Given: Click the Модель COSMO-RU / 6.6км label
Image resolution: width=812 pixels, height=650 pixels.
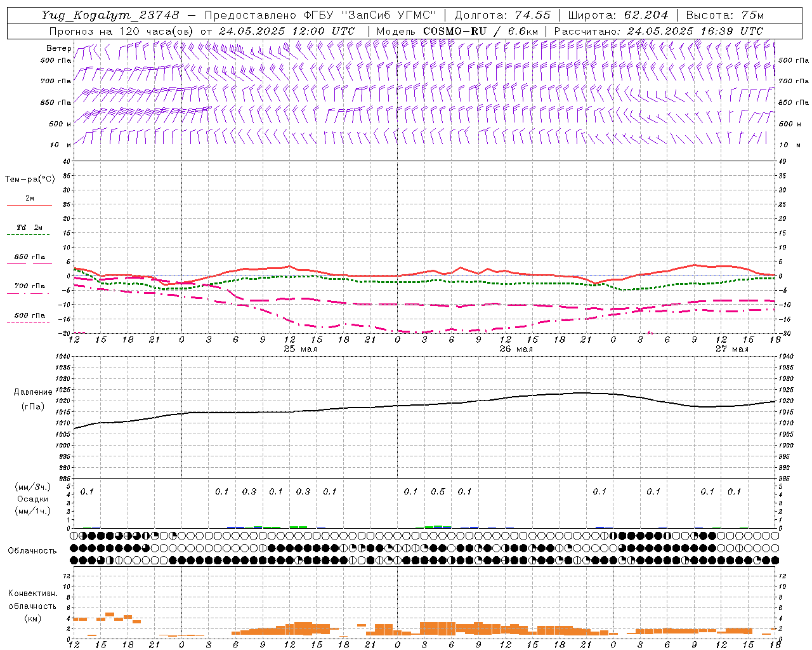Looking at the screenshot, I should tap(457, 31).
